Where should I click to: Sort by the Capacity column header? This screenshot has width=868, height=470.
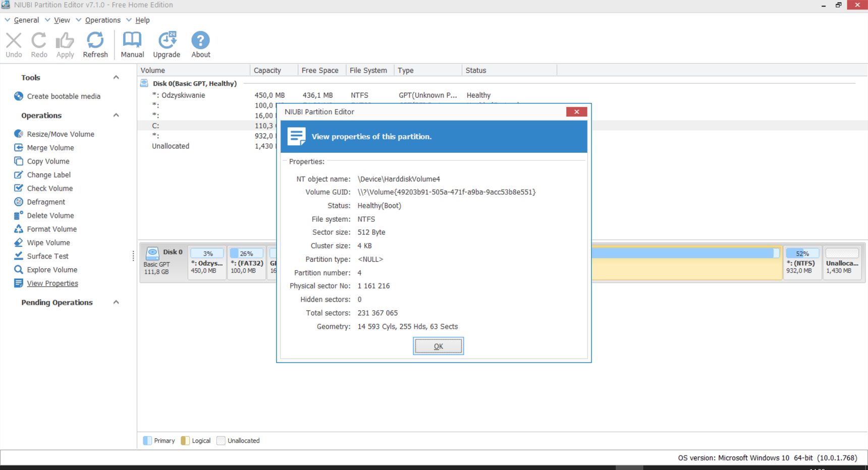click(x=274, y=70)
